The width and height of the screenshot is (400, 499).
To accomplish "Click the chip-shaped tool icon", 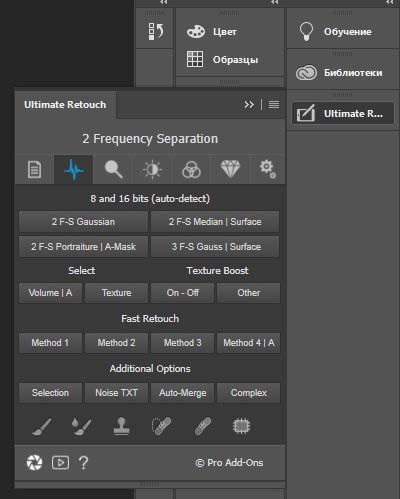I will click(241, 426).
